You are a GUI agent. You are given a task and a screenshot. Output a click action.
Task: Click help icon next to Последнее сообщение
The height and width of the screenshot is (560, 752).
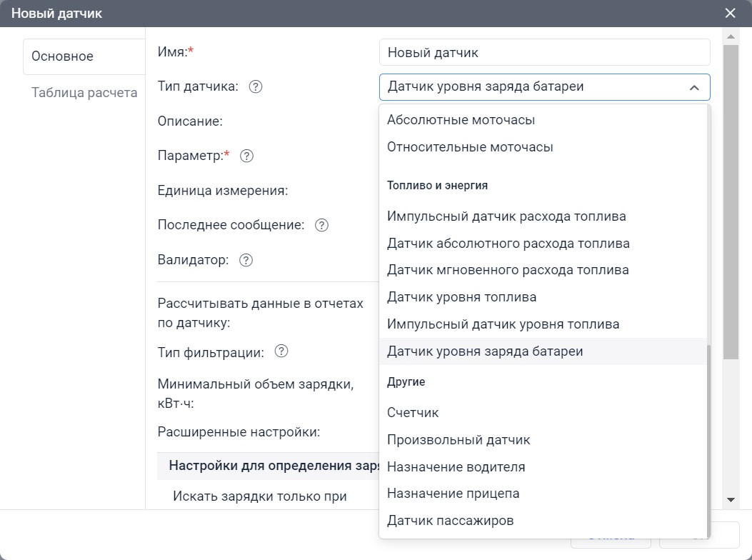click(322, 226)
